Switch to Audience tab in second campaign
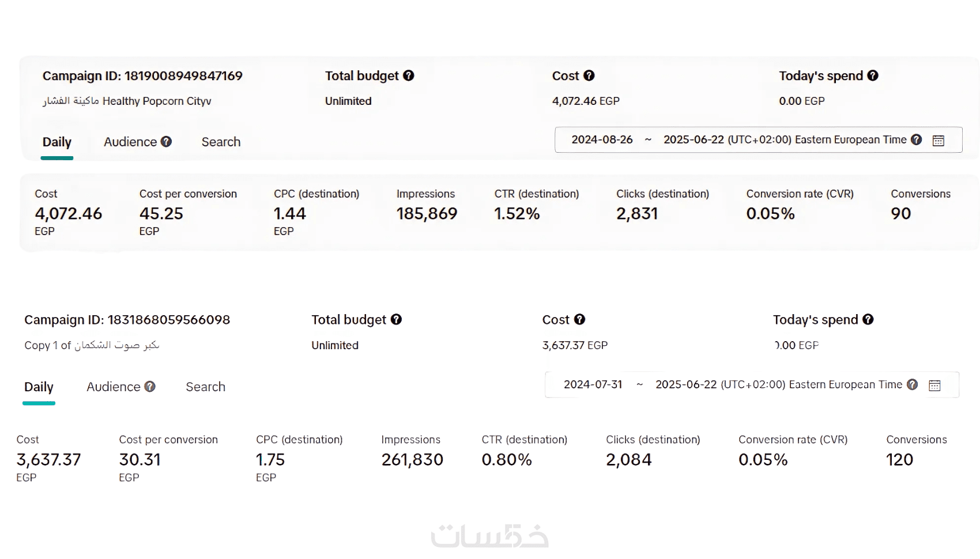 click(x=114, y=387)
